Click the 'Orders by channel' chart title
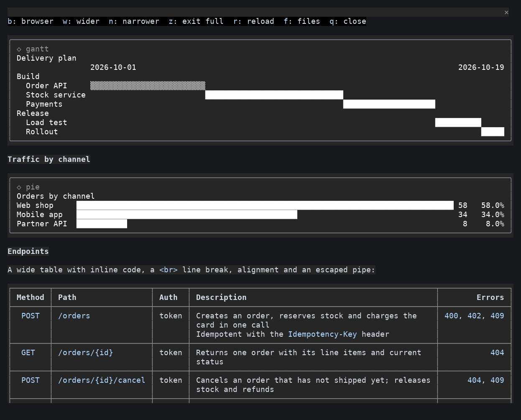The height and width of the screenshot is (420, 521). (56, 196)
